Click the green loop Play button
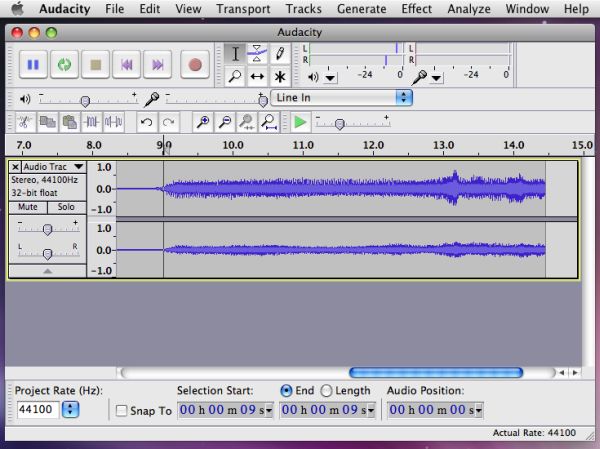 tap(64, 64)
